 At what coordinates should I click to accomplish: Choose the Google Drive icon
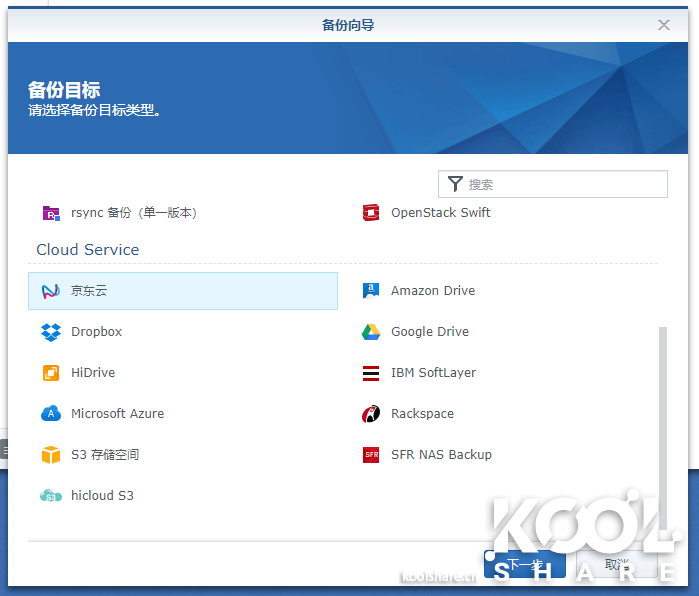coord(371,332)
